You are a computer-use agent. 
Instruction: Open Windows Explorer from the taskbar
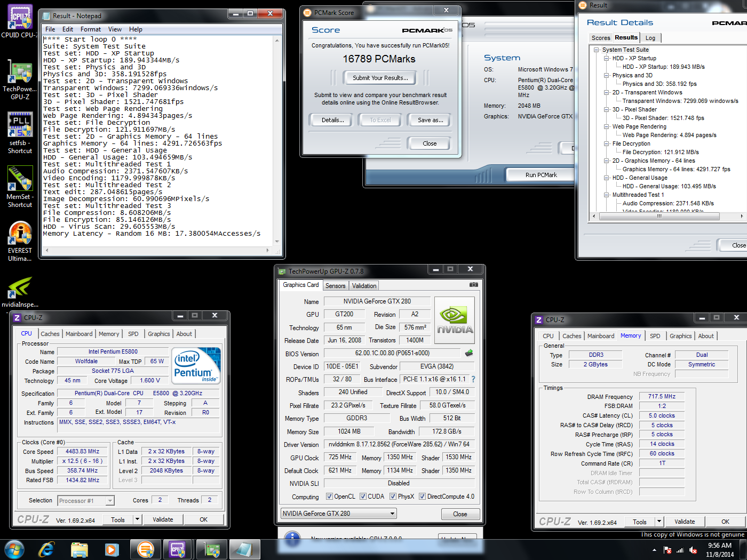(79, 549)
